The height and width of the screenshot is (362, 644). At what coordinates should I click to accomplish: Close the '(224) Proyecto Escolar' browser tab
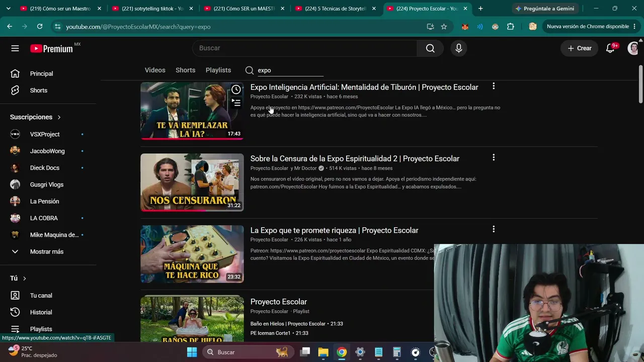coord(465,9)
